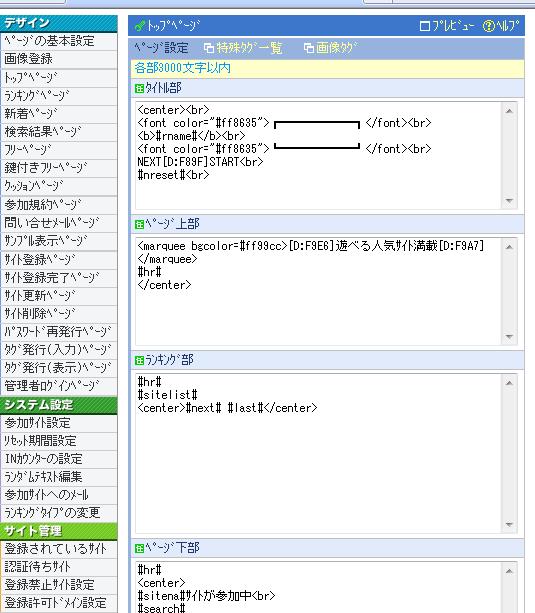
Task: Open ランキングタイプの変更 in sidebar
Action: 59,513
